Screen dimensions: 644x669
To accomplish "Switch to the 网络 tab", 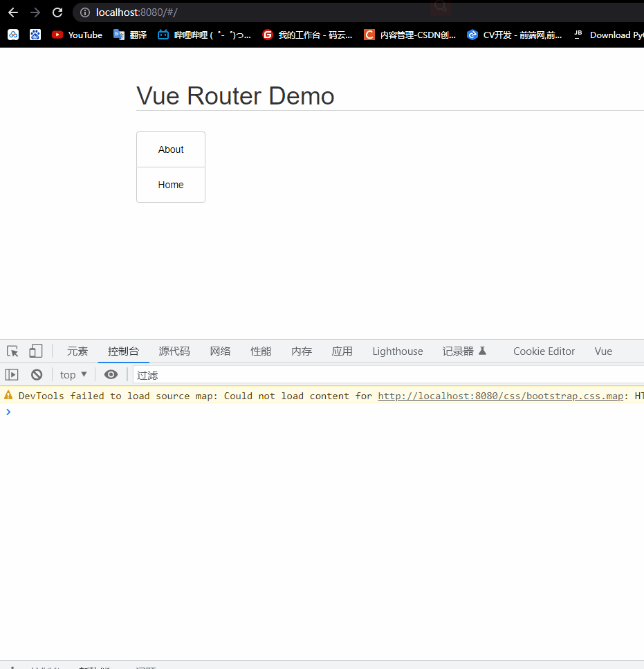I will (220, 351).
